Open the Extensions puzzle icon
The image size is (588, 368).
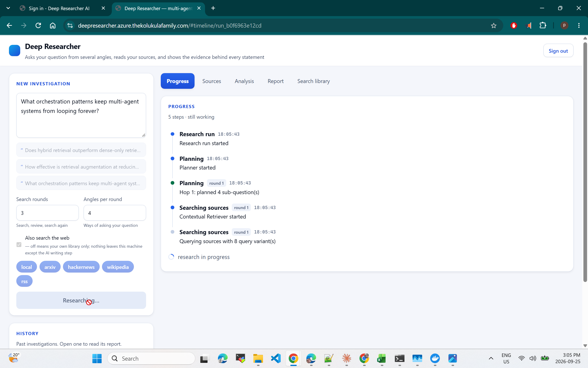(543, 26)
